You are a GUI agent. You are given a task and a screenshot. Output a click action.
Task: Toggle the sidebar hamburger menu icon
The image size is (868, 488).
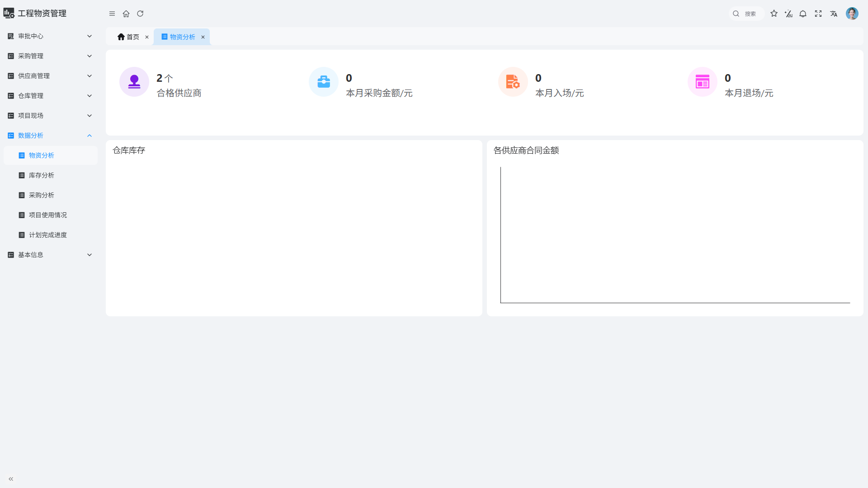112,14
